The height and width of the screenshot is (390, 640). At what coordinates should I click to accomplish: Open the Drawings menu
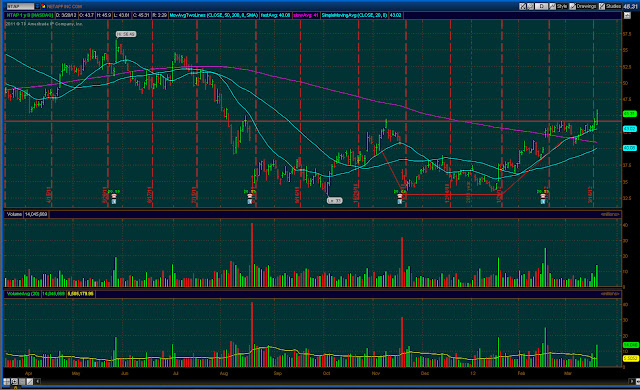pos(586,6)
